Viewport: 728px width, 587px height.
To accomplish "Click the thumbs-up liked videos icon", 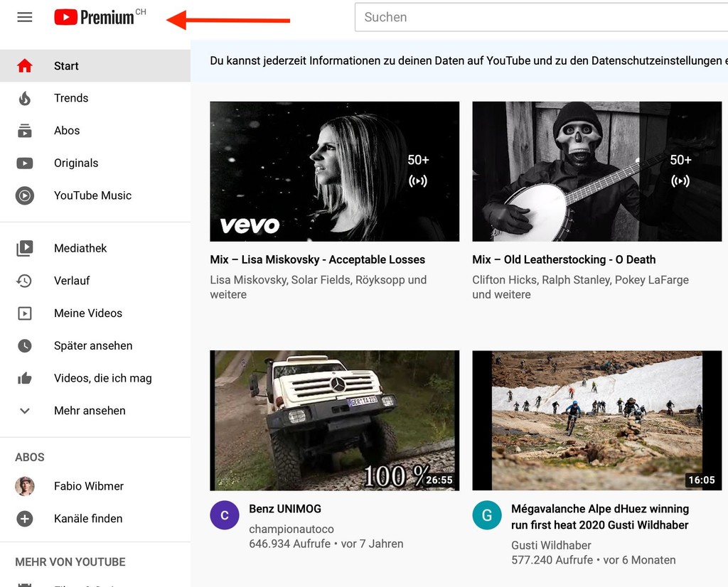I will (25, 378).
